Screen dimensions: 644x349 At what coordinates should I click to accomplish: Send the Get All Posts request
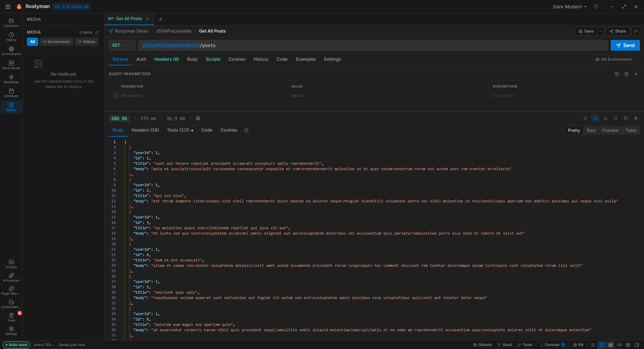[x=625, y=45]
